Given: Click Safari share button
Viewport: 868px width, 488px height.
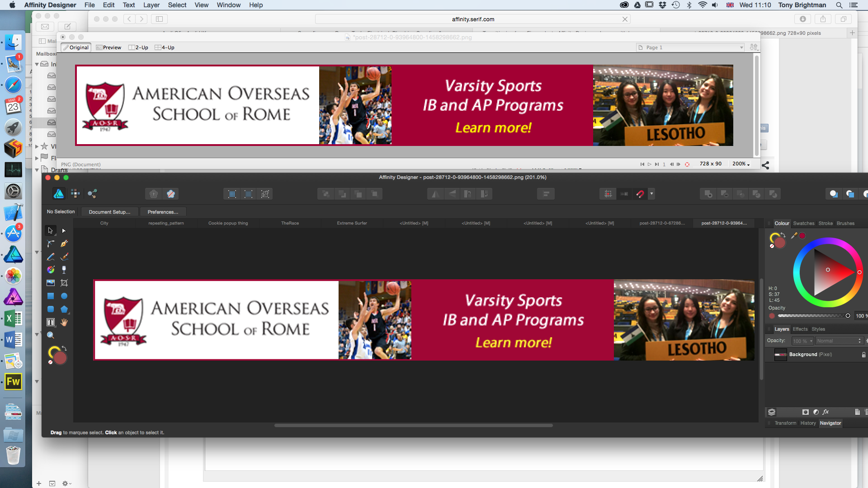Looking at the screenshot, I should tap(823, 19).
